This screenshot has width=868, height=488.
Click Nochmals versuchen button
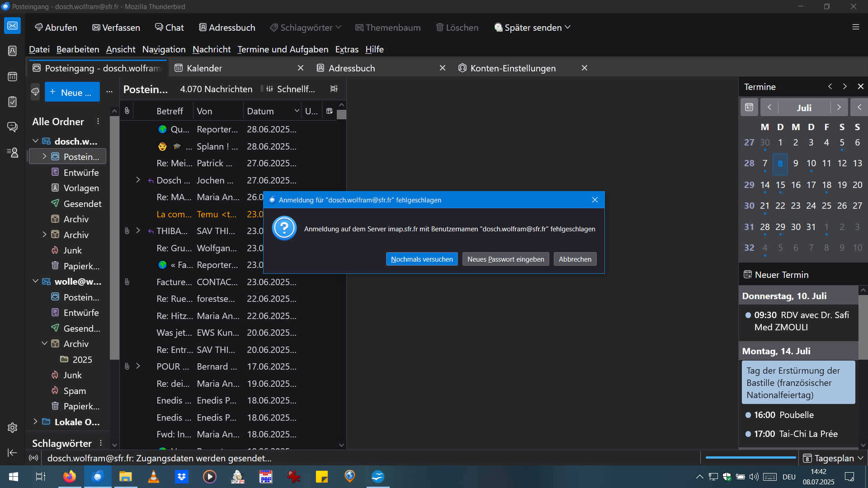[421, 259]
